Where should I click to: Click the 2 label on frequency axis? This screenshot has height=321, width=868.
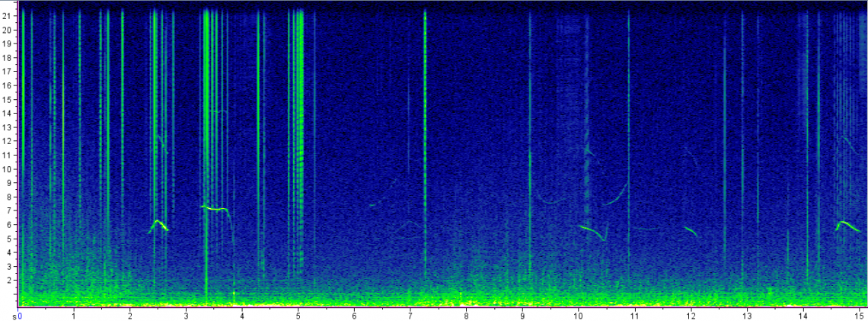(9, 280)
